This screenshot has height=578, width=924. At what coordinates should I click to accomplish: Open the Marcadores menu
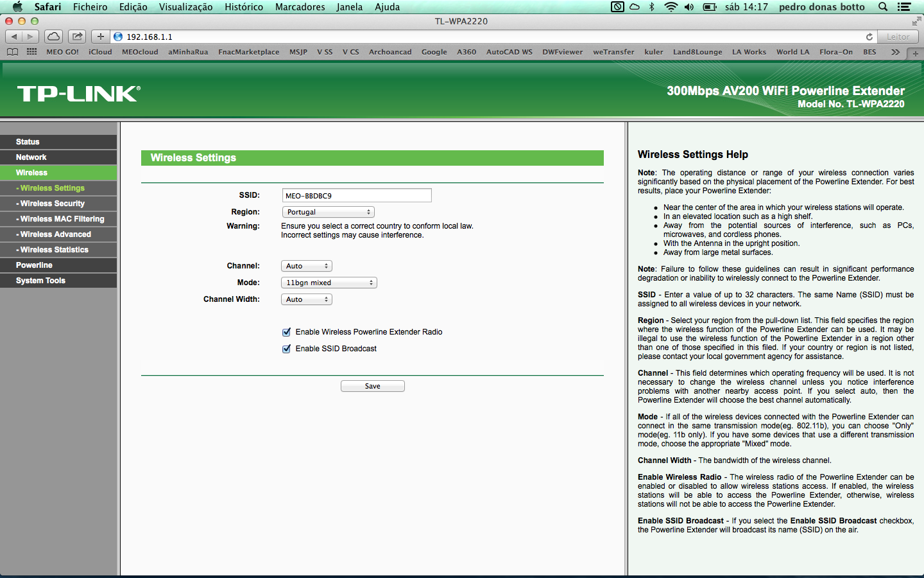[x=300, y=7]
